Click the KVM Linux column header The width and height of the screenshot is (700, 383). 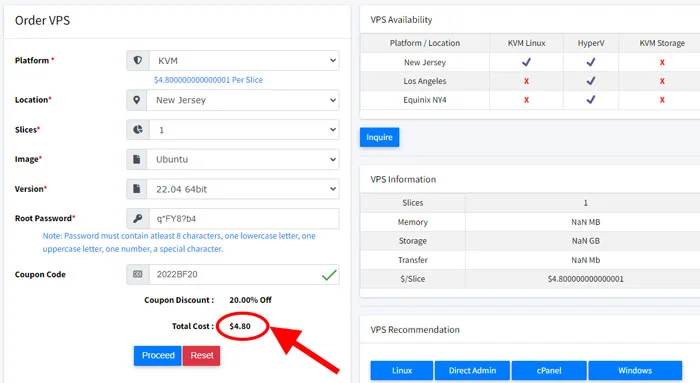pyautogui.click(x=526, y=43)
